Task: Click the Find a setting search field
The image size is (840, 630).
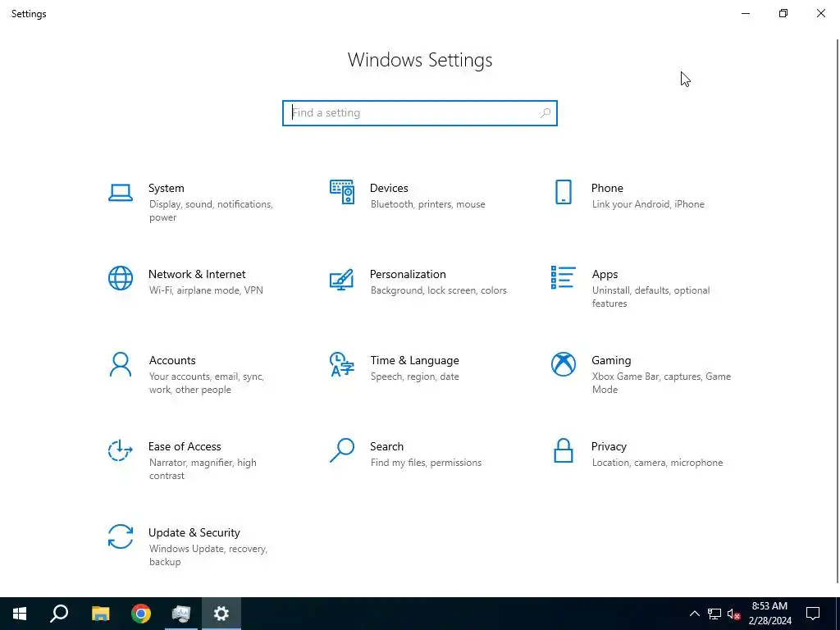Action: click(420, 113)
